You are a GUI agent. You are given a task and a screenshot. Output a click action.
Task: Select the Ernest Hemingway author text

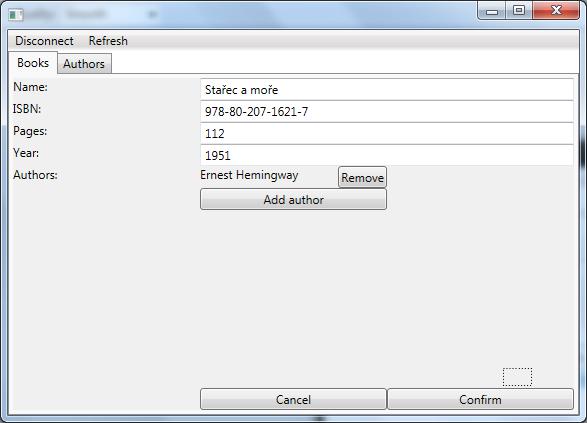pyautogui.click(x=249, y=175)
